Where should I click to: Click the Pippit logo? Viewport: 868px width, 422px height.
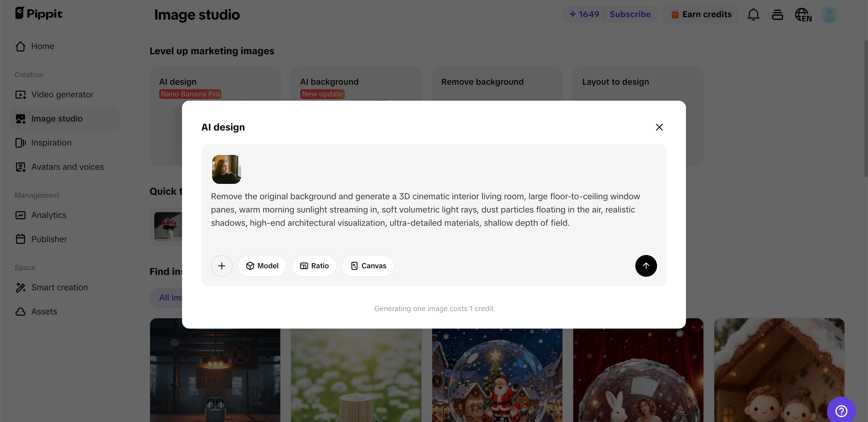39,14
